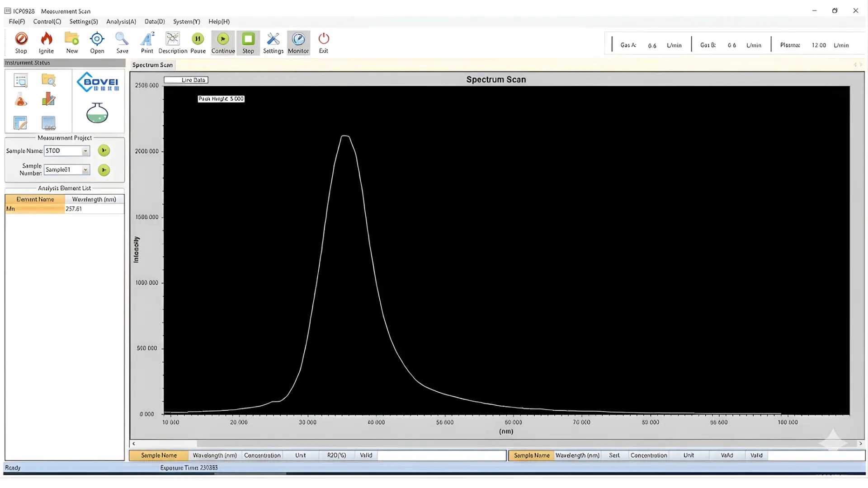868x488 pixels.
Task: Click the folder search icon in Instrument Status
Action: coord(48,80)
